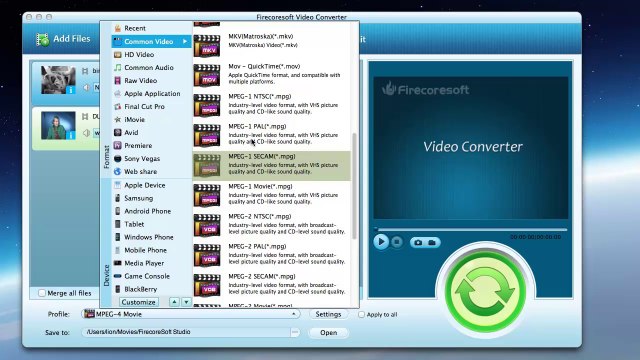Click the Web share globe icon

pyautogui.click(x=118, y=171)
